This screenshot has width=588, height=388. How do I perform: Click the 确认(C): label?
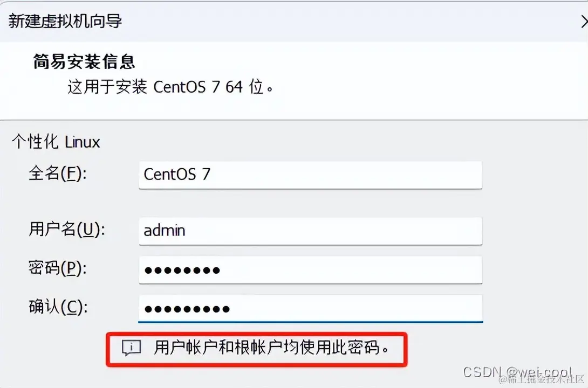(58, 307)
